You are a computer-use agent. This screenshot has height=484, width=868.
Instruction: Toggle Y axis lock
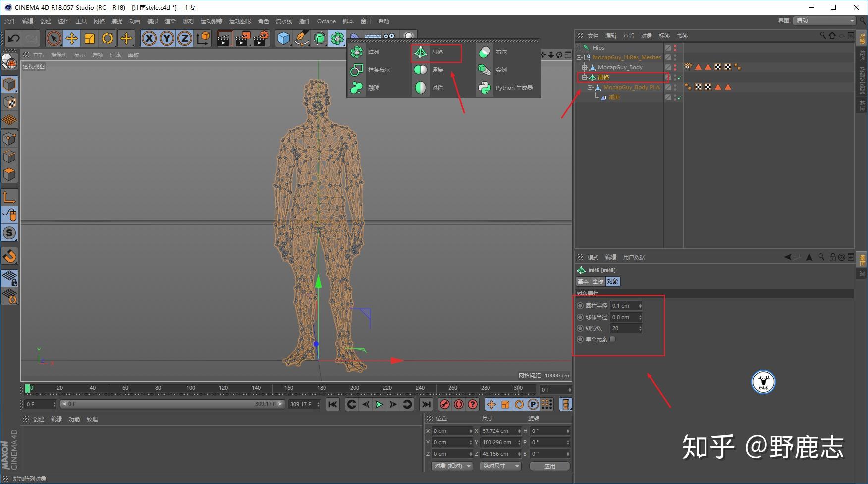pyautogui.click(x=167, y=38)
